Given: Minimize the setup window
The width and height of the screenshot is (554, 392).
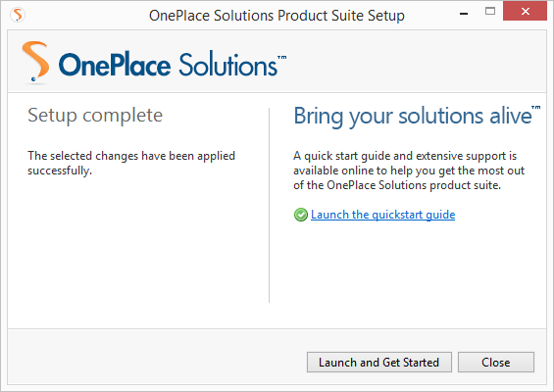Looking at the screenshot, I should click(464, 14).
